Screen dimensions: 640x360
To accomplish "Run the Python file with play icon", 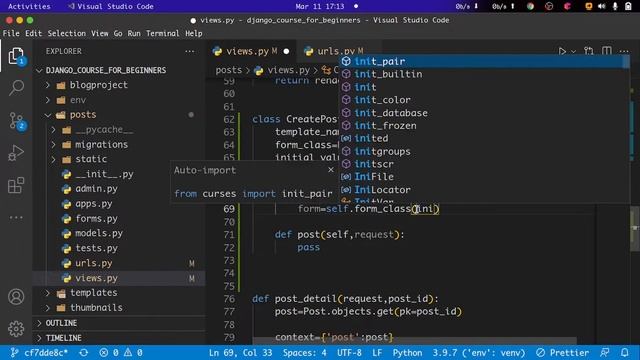I will pos(562,51).
